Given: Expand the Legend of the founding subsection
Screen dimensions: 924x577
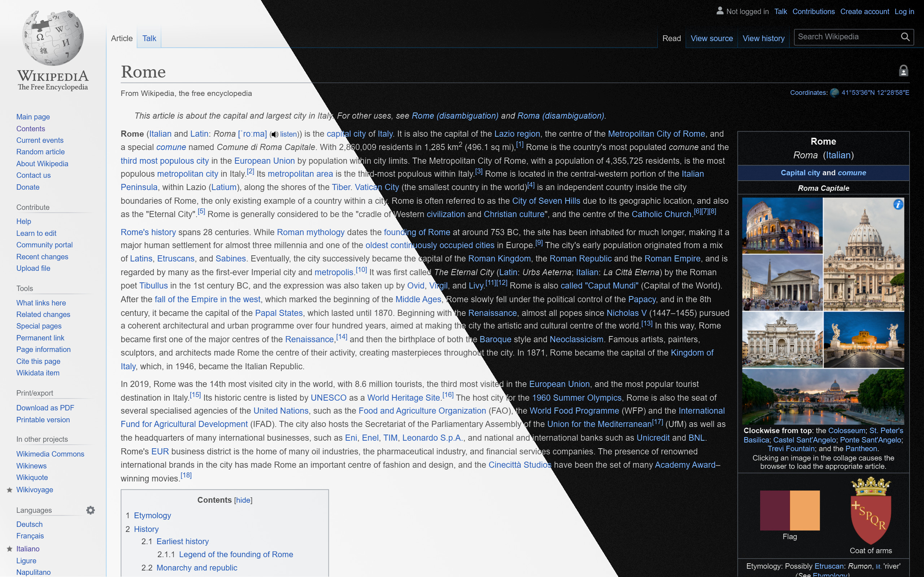Looking at the screenshot, I should point(236,554).
